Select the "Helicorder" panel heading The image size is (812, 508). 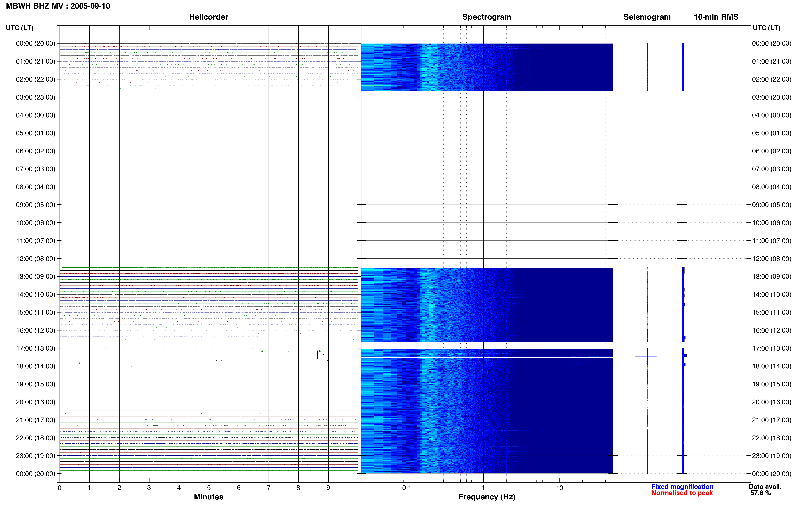[x=209, y=17]
